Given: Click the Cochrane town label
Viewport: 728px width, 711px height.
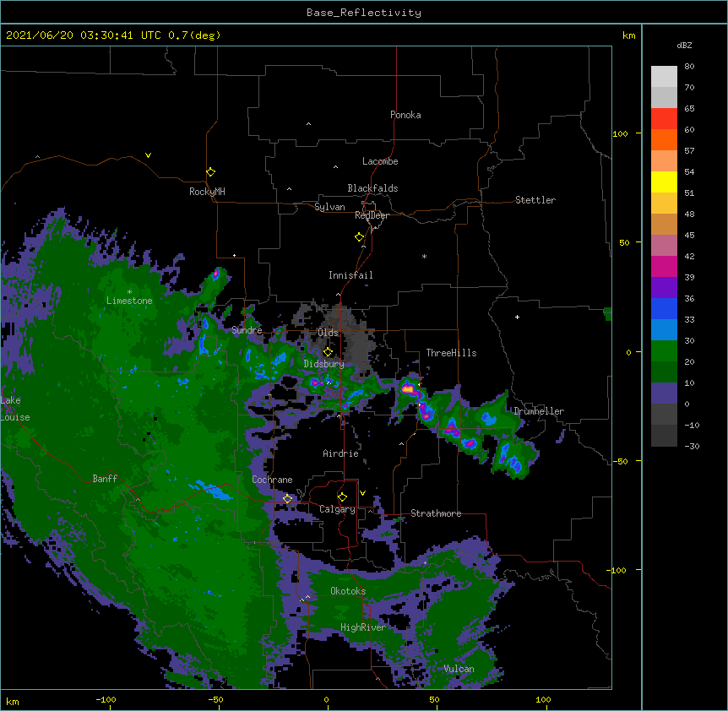Looking at the screenshot, I should 272,480.
